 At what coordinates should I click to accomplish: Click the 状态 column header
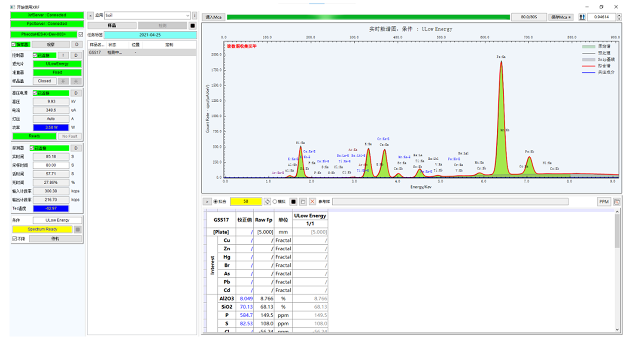[112, 45]
